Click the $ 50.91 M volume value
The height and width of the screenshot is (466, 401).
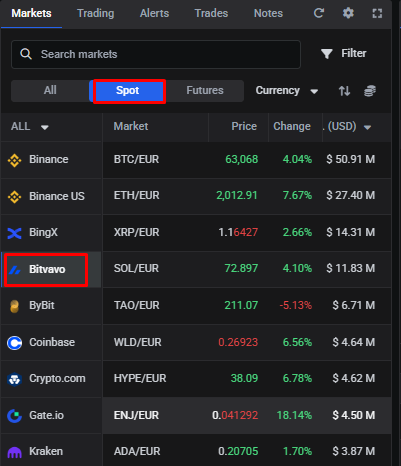point(351,159)
